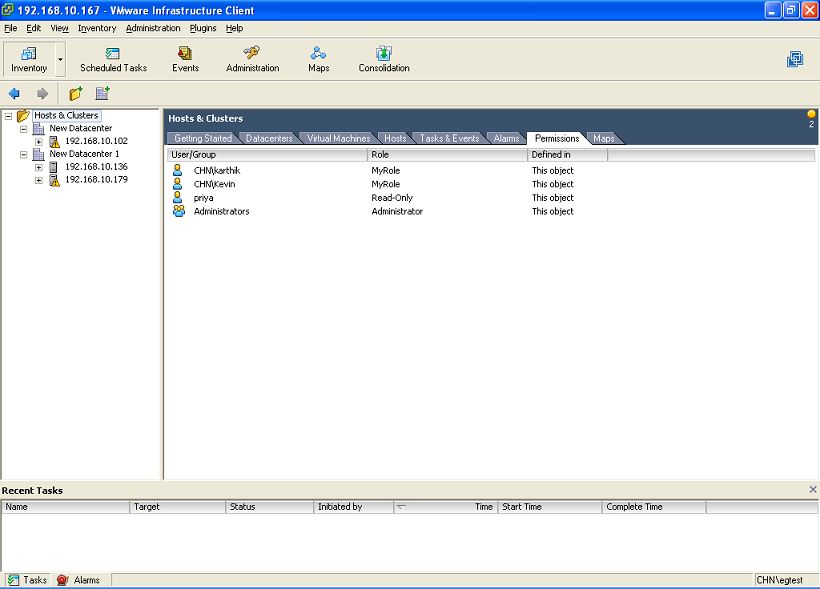Click the Hosts & Clusters folder icon
The width and height of the screenshot is (820, 589).
(x=23, y=116)
